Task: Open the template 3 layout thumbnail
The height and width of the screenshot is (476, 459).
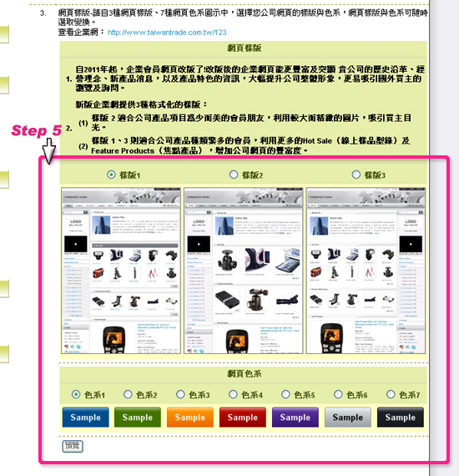Action: click(x=366, y=271)
